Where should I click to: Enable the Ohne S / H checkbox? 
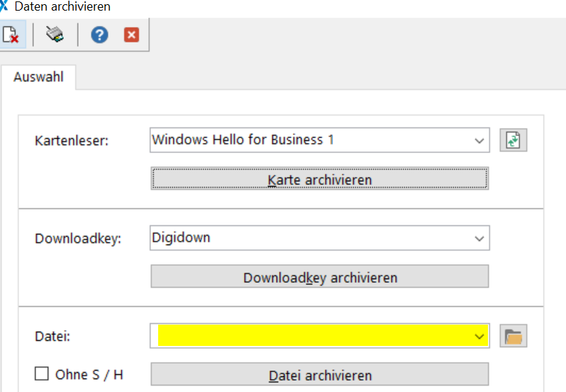(42, 374)
